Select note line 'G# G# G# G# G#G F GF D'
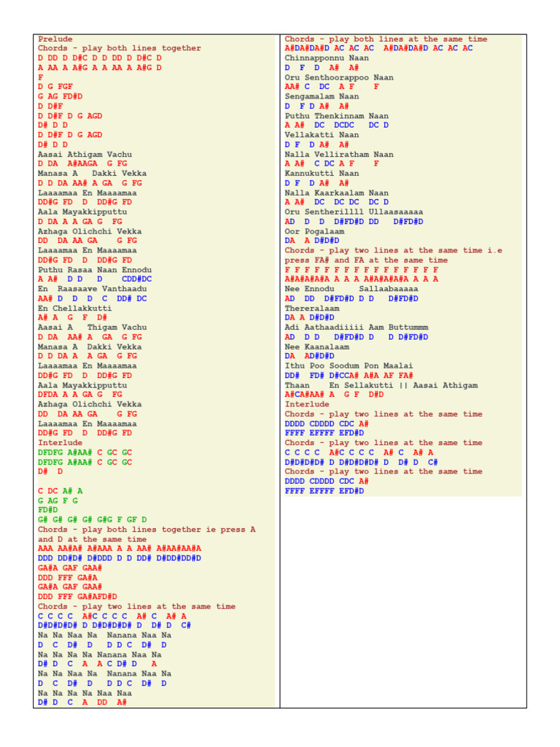The height and width of the screenshot is (747, 560). [93, 519]
